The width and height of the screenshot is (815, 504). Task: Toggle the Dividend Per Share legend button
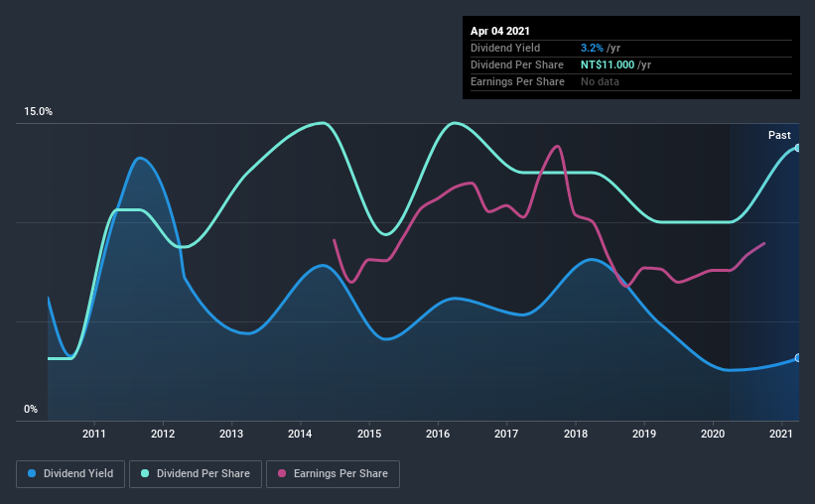pyautogui.click(x=196, y=474)
